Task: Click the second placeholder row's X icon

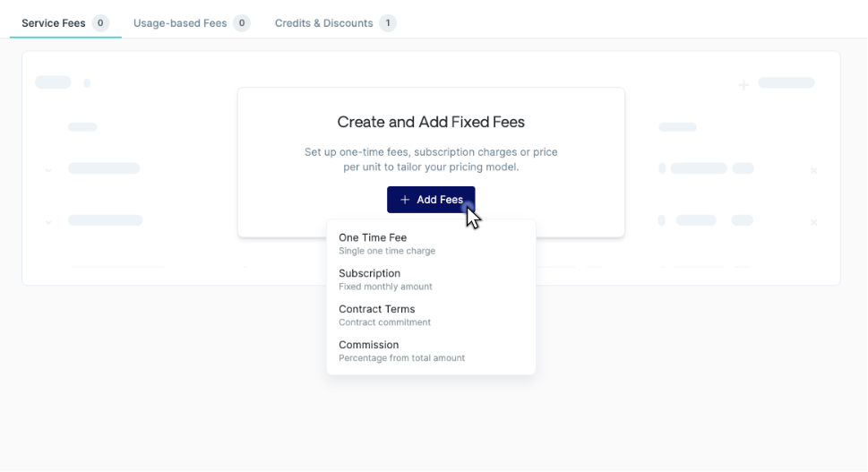Action: click(813, 222)
